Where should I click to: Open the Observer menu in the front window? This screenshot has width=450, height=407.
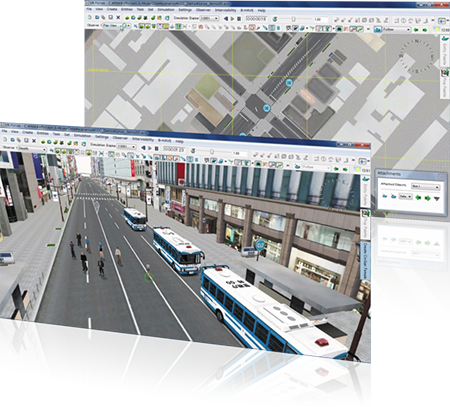pos(120,137)
